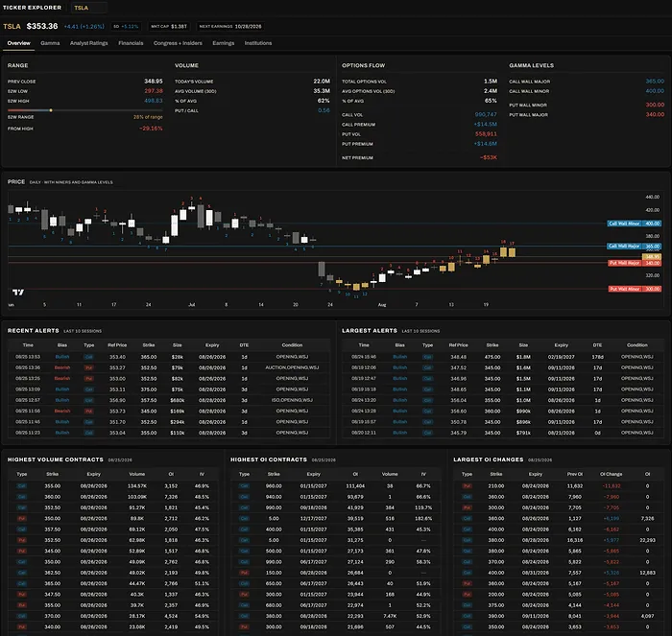Image resolution: width=672 pixels, height=636 pixels.
Task: Click the Put Vol 558,911 value
Action: (486, 134)
